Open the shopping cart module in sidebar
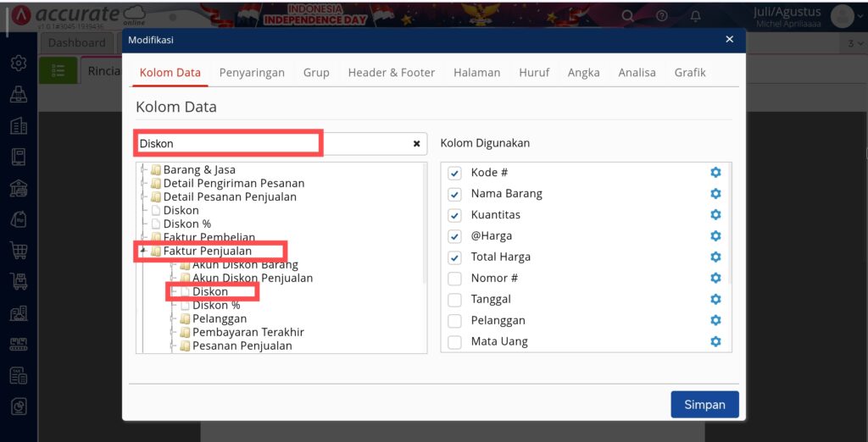 coord(19,251)
